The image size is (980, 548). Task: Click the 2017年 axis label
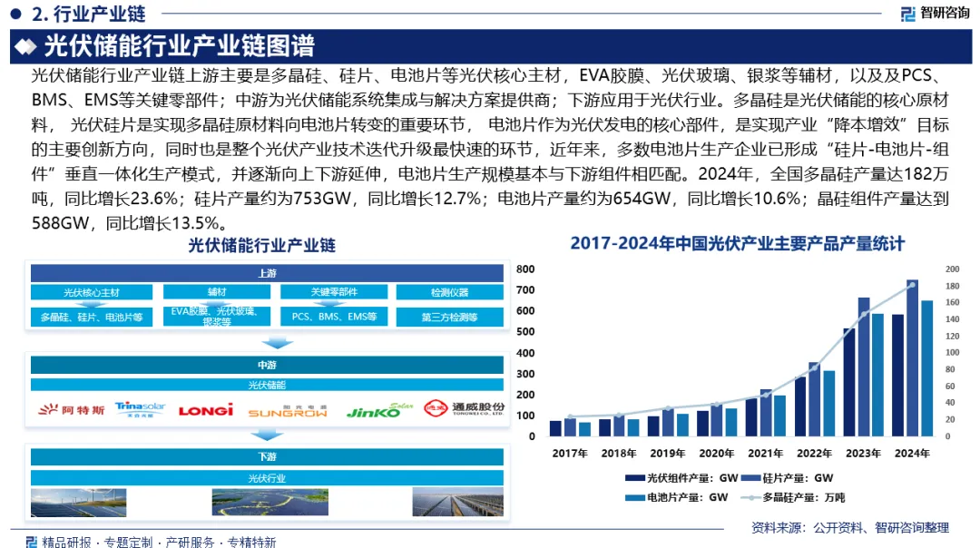tap(570, 453)
